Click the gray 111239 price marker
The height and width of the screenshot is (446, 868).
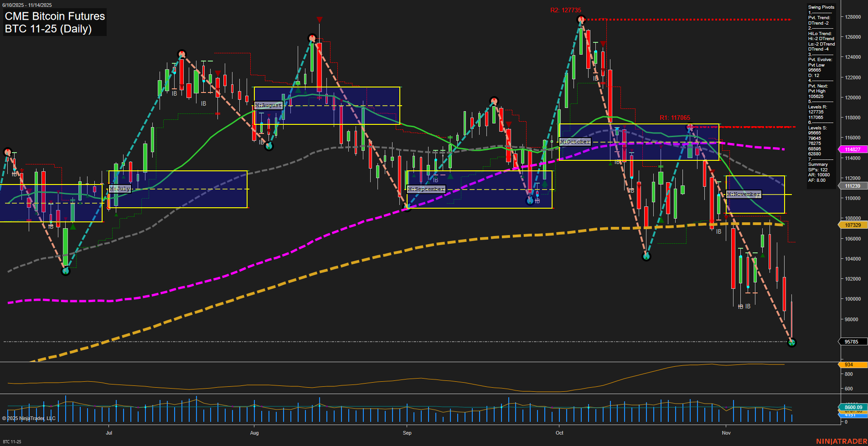pos(852,186)
